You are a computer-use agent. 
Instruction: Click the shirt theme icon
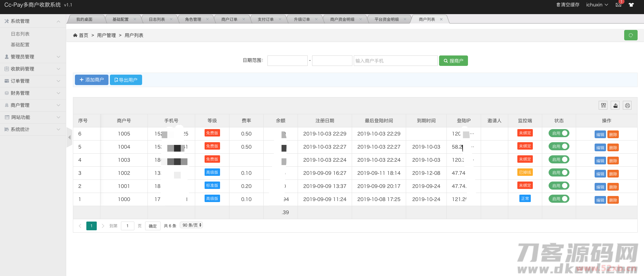pyautogui.click(x=631, y=5)
